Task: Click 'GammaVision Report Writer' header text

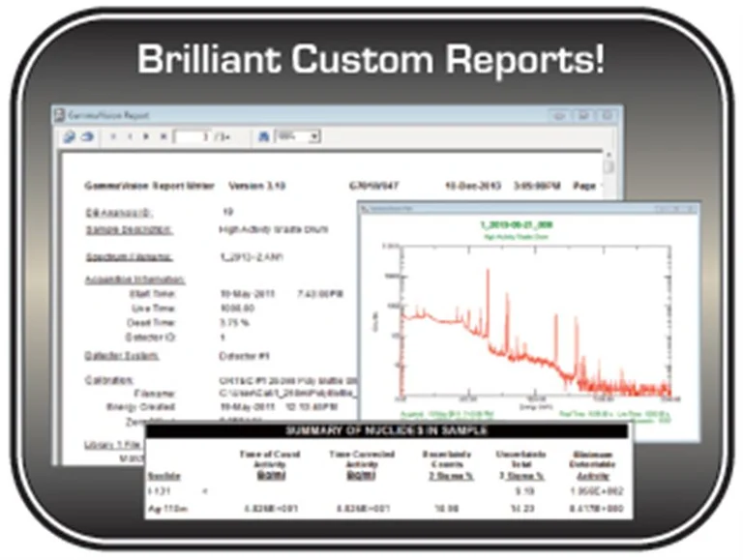Action: [150, 186]
